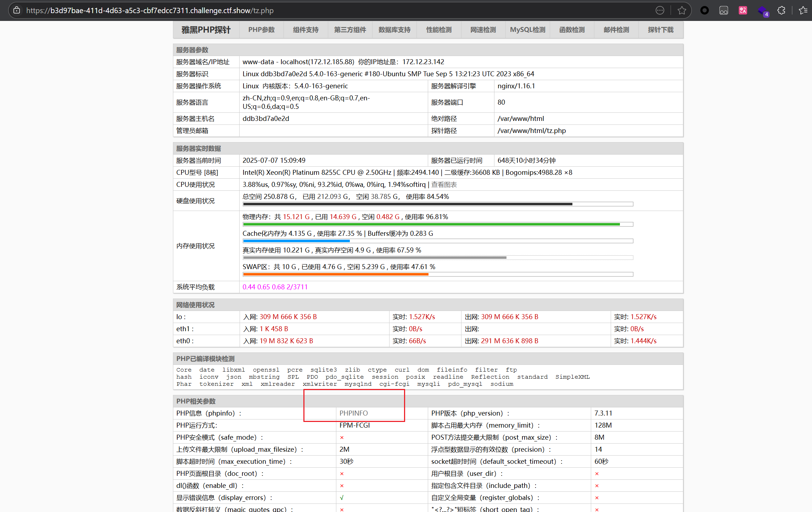Screen dimensions: 812x512
Task: Click the absolute path /var/www/html value
Action: pos(520,118)
